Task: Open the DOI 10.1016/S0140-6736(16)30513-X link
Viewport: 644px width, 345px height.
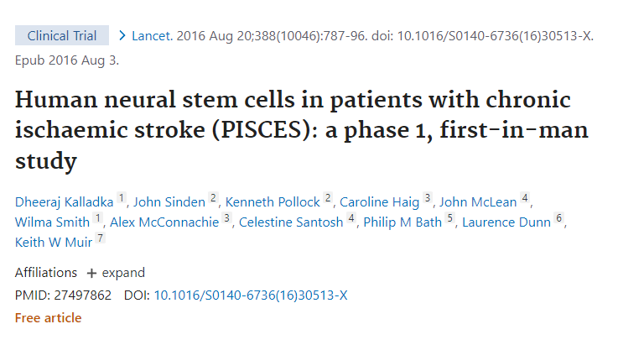Action: 250,295
